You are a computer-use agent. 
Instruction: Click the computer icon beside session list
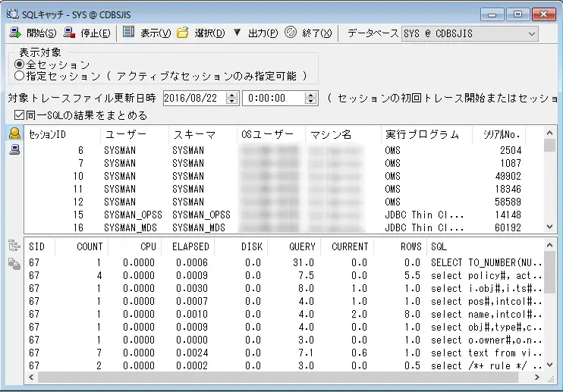pos(14,149)
